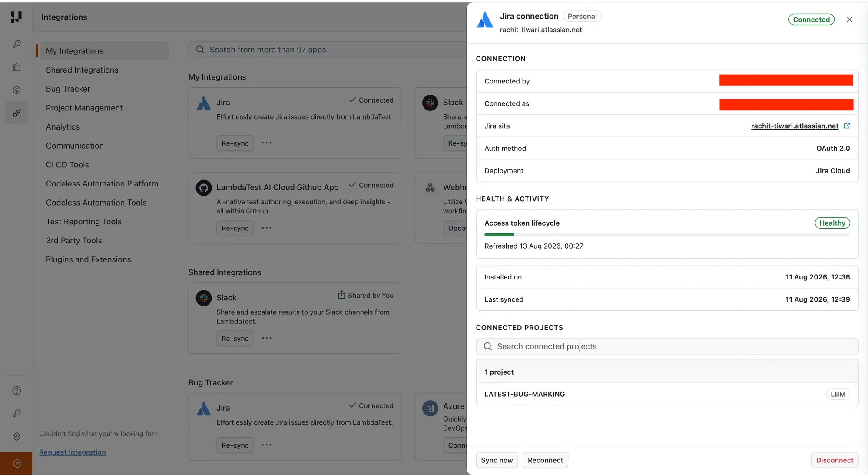Click the Slack logo in Shared Integrations card
Image resolution: width=868 pixels, height=475 pixels.
click(x=203, y=298)
